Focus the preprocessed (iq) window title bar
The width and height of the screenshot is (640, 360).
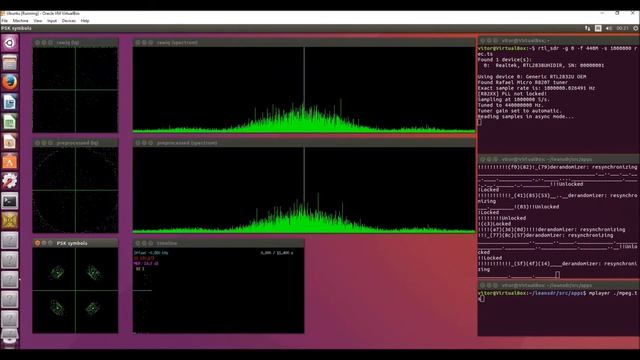pos(76,143)
